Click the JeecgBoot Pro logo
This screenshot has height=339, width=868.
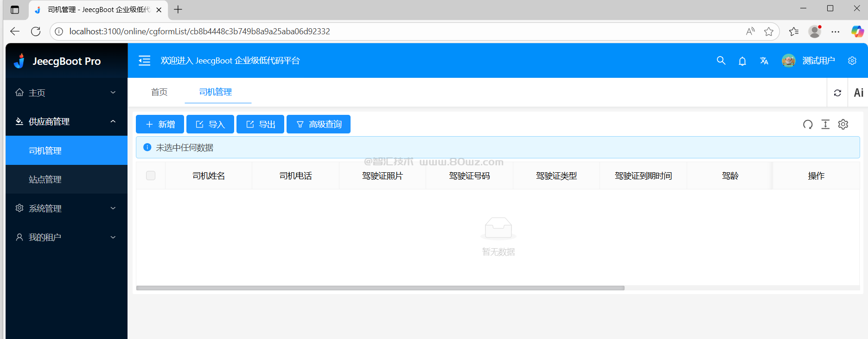(57, 61)
